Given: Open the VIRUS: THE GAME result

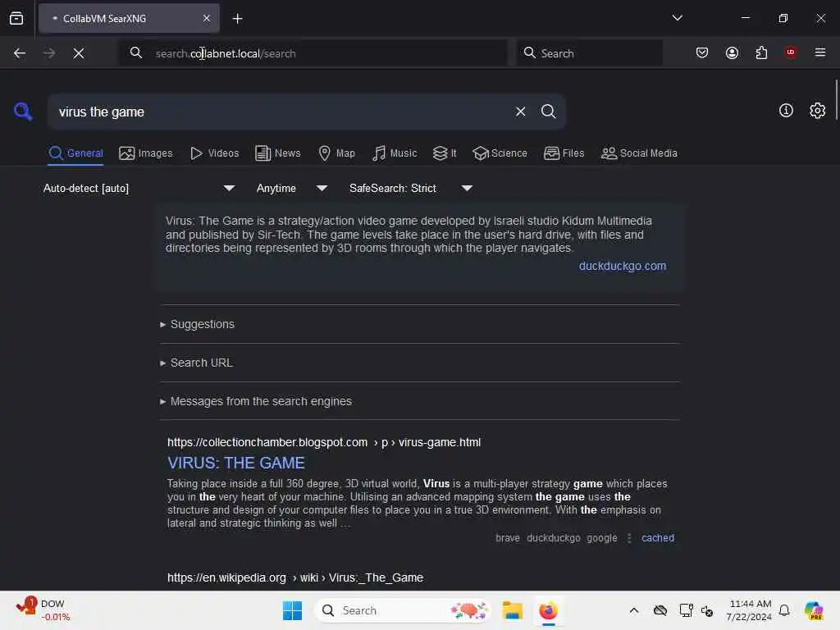Looking at the screenshot, I should [236, 463].
